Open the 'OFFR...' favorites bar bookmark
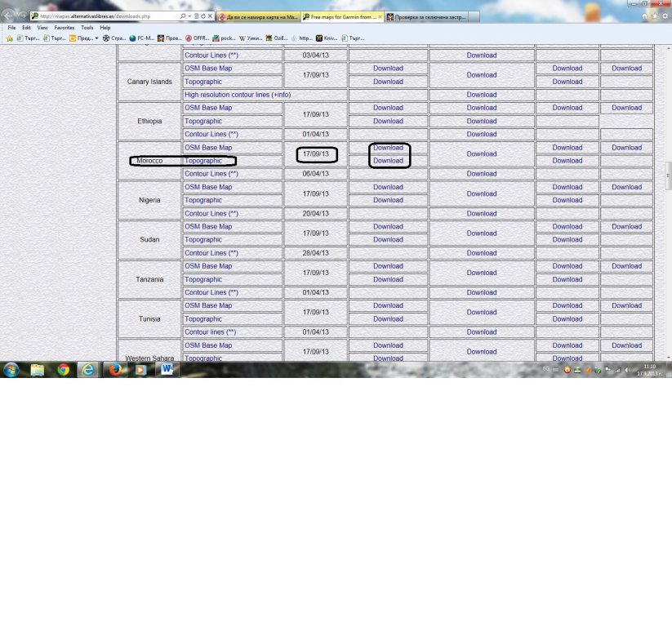This screenshot has width=672, height=627. coord(197,38)
